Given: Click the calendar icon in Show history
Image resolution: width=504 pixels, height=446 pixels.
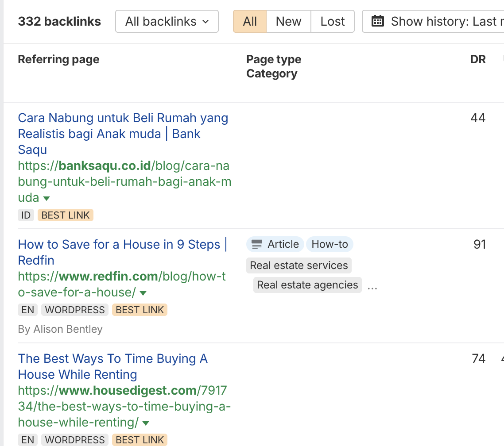Looking at the screenshot, I should (377, 21).
